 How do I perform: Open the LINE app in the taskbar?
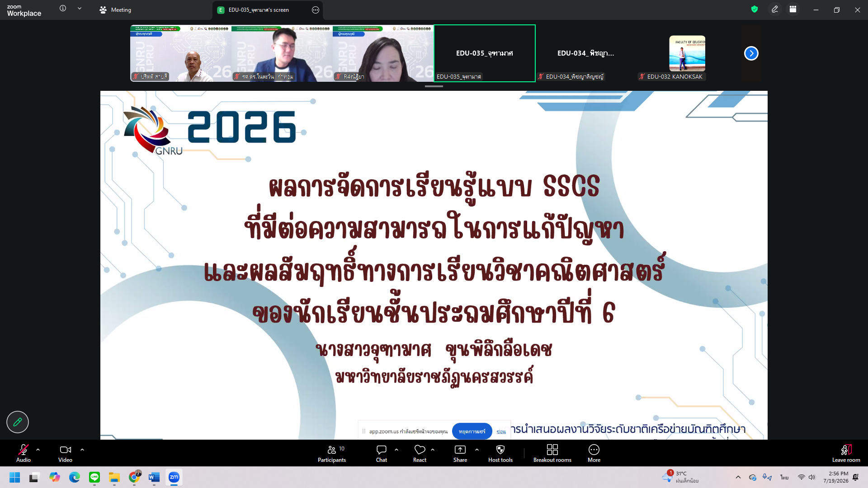click(x=94, y=477)
